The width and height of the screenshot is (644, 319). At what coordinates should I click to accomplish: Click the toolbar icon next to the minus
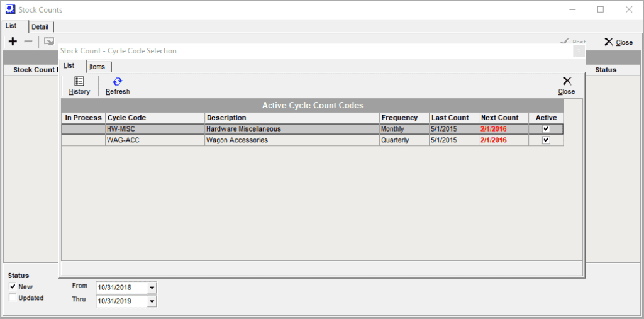[x=49, y=42]
